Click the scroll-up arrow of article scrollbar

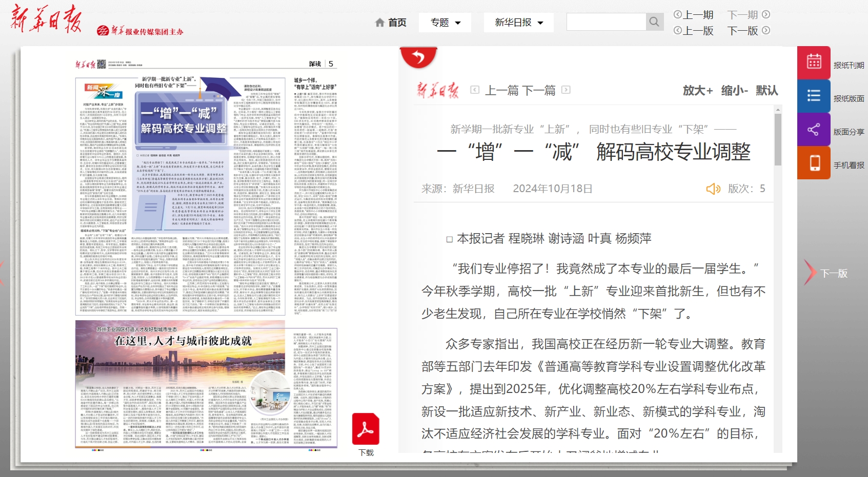coord(778,110)
